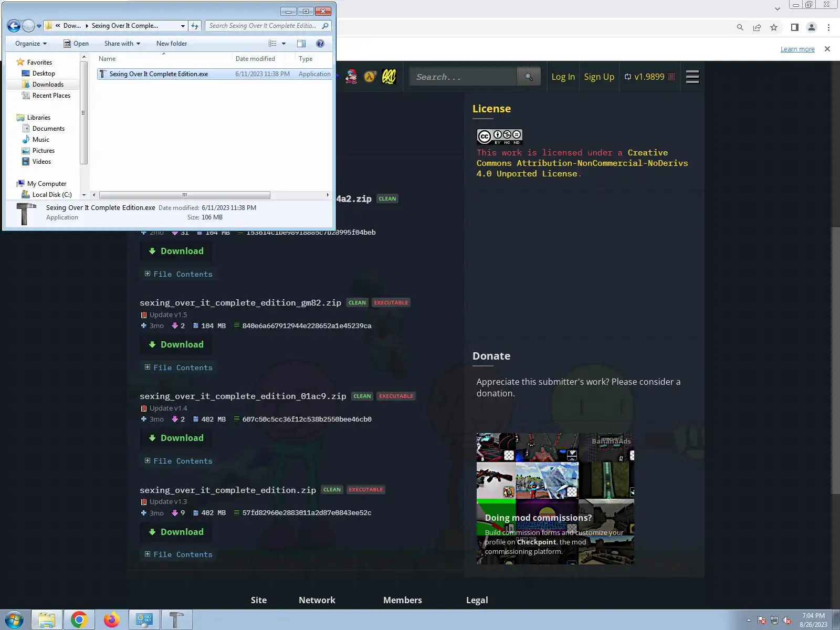Go back in the Explorer window
The image size is (840, 630).
pyautogui.click(x=14, y=26)
